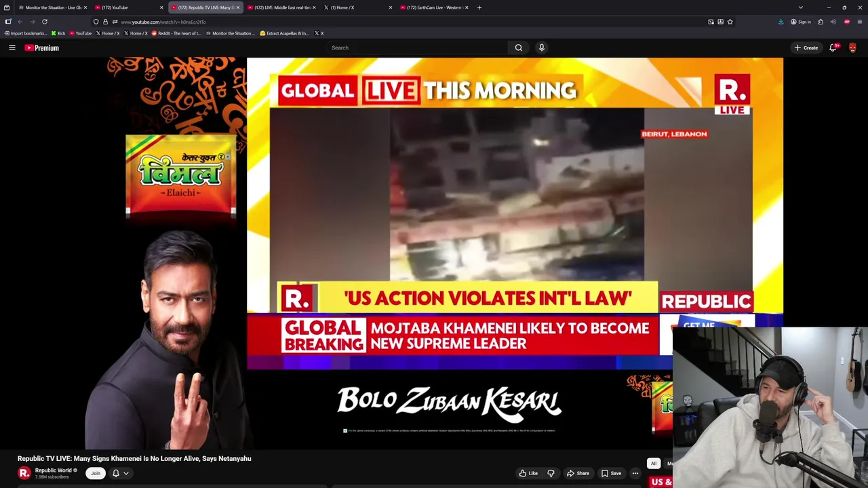Image resolution: width=868 pixels, height=488 pixels.
Task: Search with your voice microphone icon
Action: click(541, 47)
